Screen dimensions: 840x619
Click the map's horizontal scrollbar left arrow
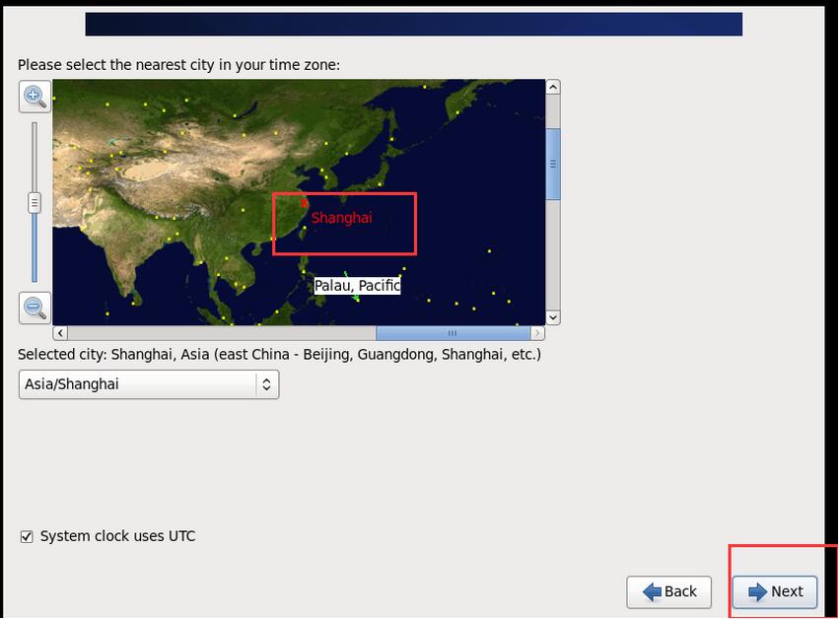pyautogui.click(x=60, y=333)
